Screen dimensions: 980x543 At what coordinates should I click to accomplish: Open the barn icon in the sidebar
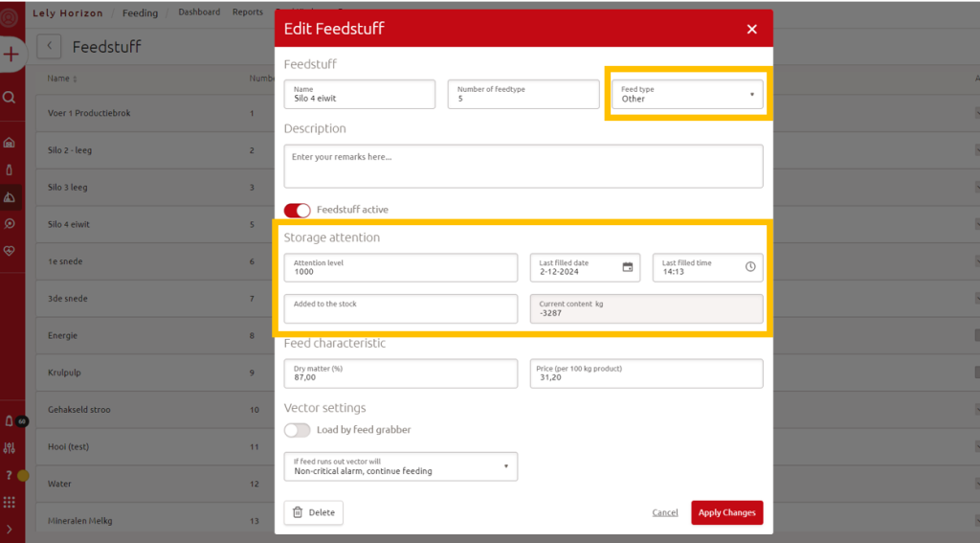click(10, 143)
